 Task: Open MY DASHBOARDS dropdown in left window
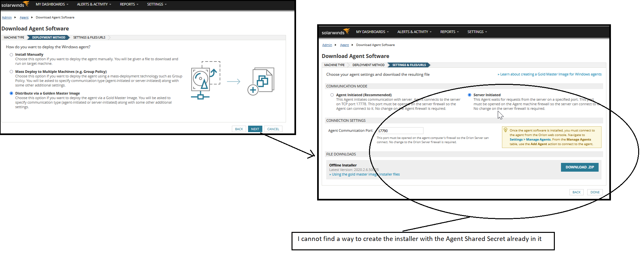pyautogui.click(x=52, y=4)
